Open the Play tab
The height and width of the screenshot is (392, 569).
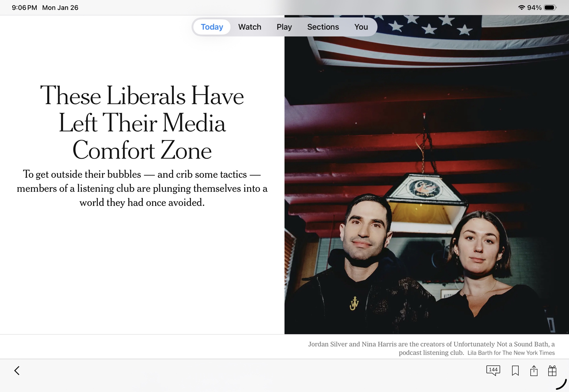284,27
